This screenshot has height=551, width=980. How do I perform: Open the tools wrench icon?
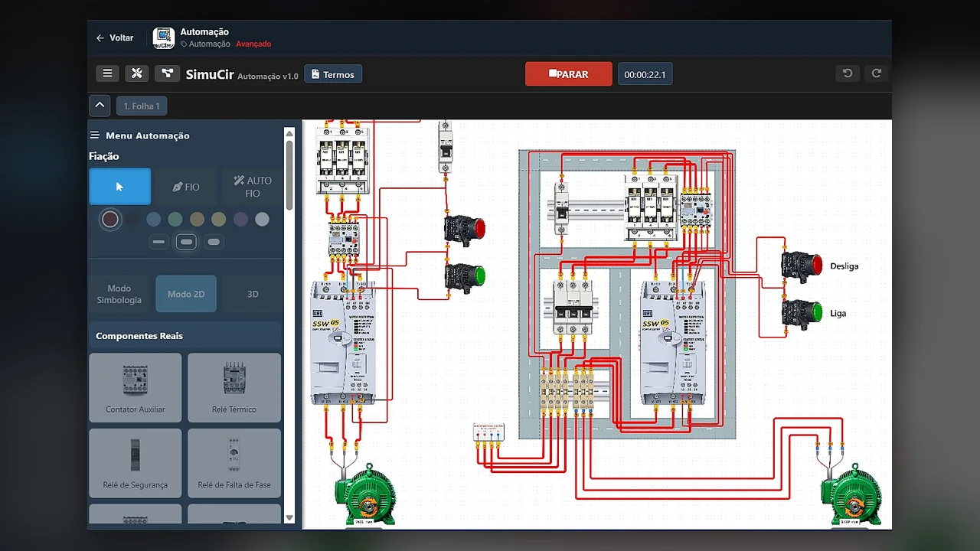point(137,73)
